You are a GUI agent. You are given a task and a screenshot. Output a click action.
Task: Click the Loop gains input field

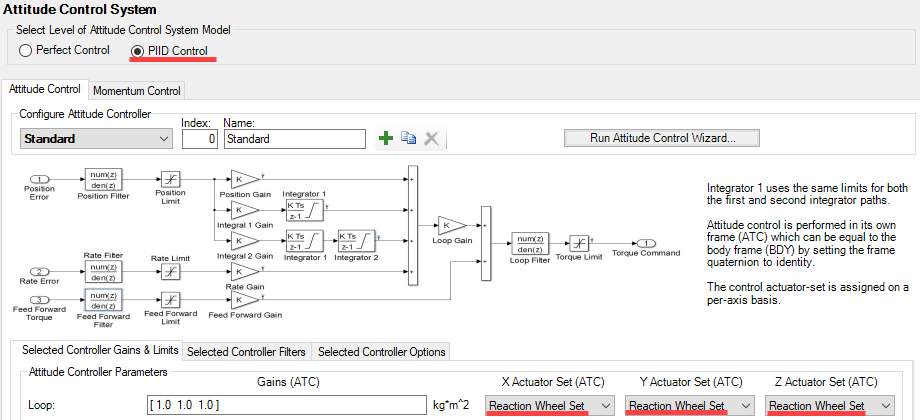[x=284, y=405]
